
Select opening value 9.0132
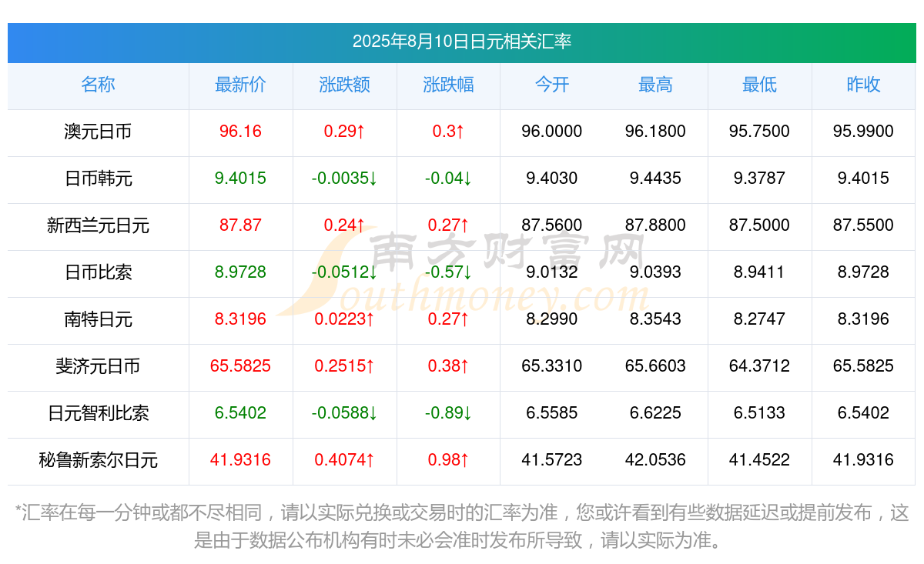[552, 272]
